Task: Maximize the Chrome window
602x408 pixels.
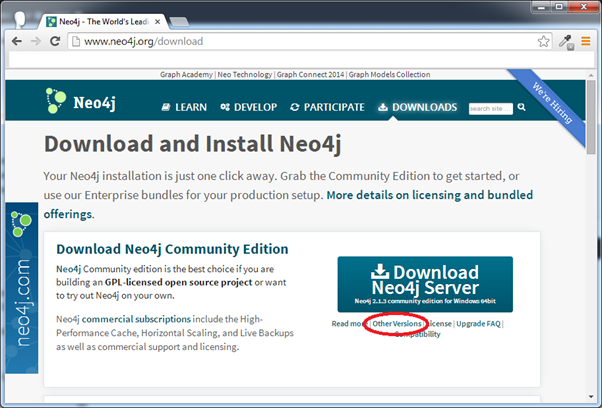Action: coord(560,7)
